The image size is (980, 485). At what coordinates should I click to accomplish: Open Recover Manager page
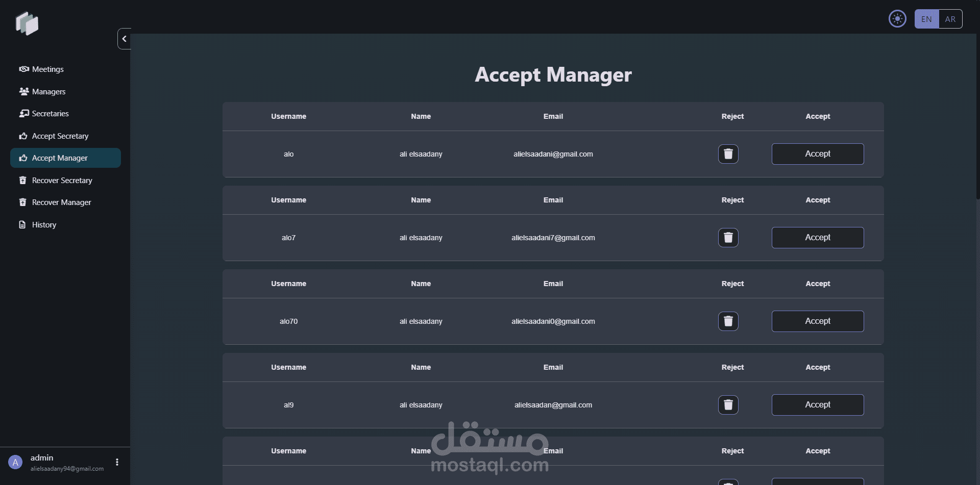pos(65,202)
